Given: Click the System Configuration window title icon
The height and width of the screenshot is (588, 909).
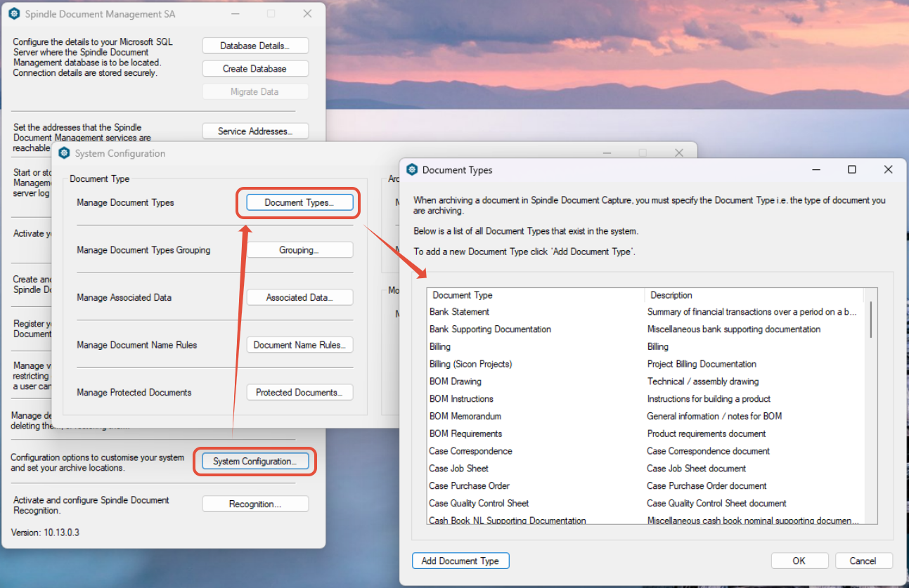Looking at the screenshot, I should tap(65, 153).
